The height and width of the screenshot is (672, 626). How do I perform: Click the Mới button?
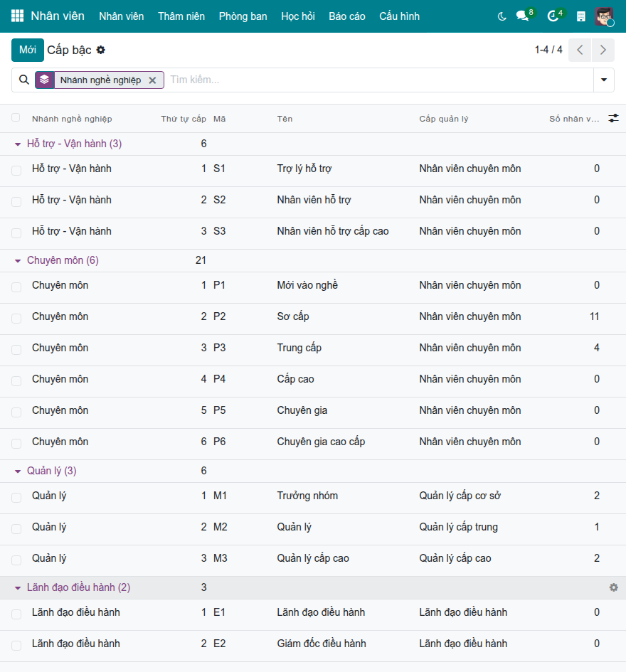click(28, 50)
